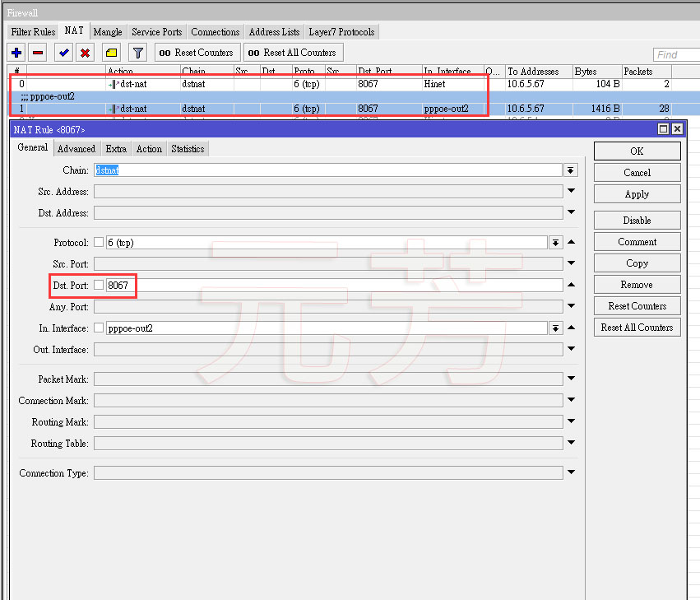Image resolution: width=700 pixels, height=600 pixels.
Task: Click the Disable button in dialog
Action: 637,221
